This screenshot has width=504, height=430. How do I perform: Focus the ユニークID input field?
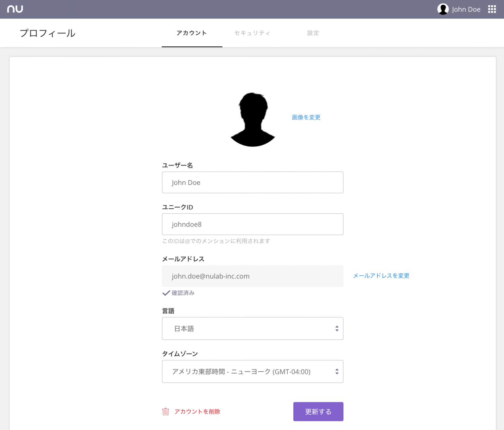pos(253,224)
